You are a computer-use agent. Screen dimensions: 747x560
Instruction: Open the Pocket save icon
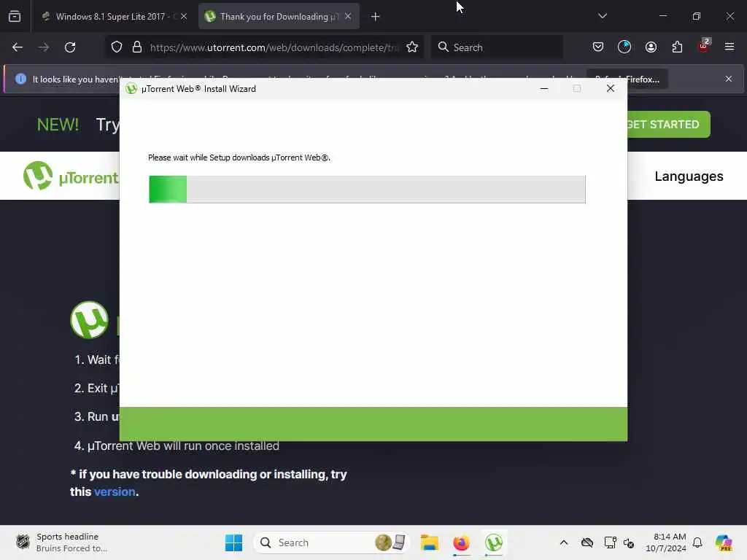pyautogui.click(x=598, y=47)
